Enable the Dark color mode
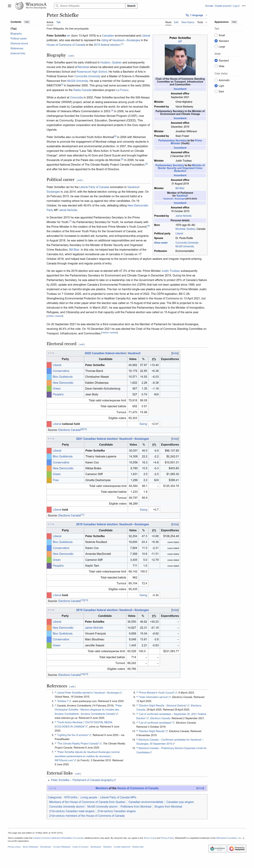Screen dimensions: 254x868 pos(216,91)
